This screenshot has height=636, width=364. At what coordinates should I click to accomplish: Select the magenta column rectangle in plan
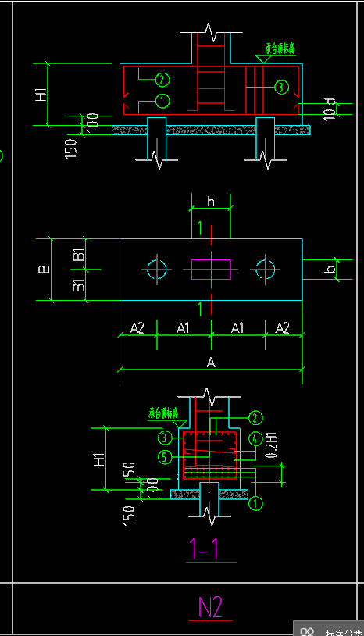click(x=211, y=270)
